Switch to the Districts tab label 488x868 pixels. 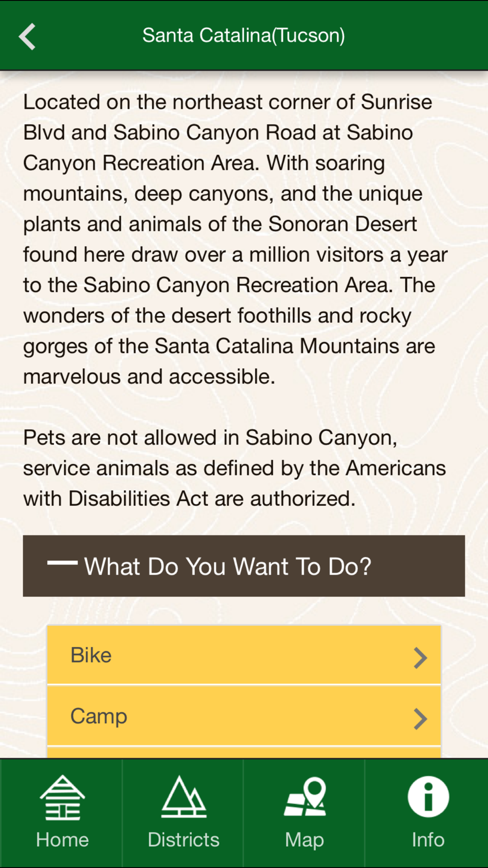tap(183, 840)
